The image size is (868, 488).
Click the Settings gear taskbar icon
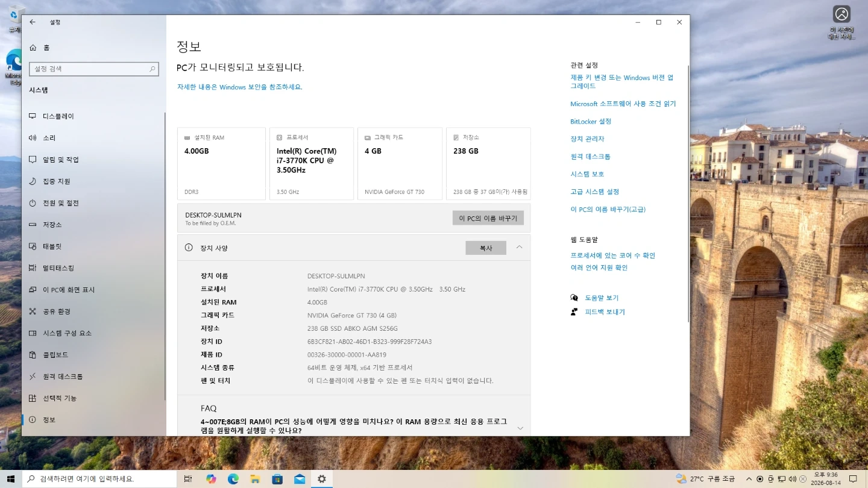tap(322, 479)
